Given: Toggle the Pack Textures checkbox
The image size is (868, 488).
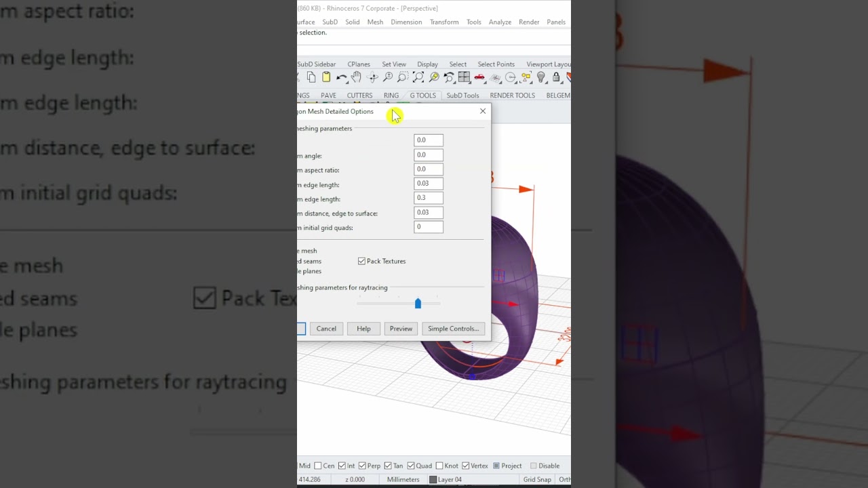Looking at the screenshot, I should pos(361,261).
